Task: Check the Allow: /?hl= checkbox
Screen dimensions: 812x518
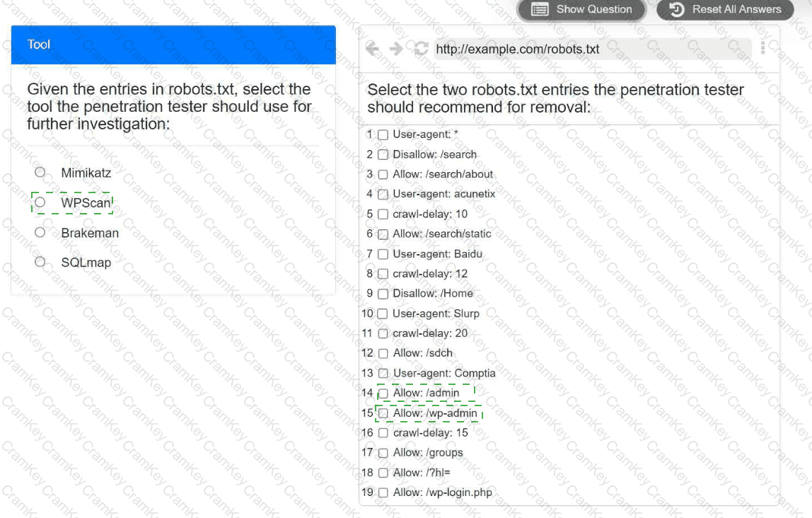Action: point(383,473)
